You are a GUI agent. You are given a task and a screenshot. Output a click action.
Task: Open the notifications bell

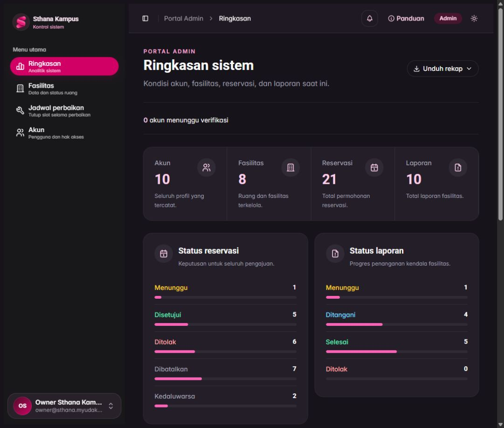(x=370, y=18)
